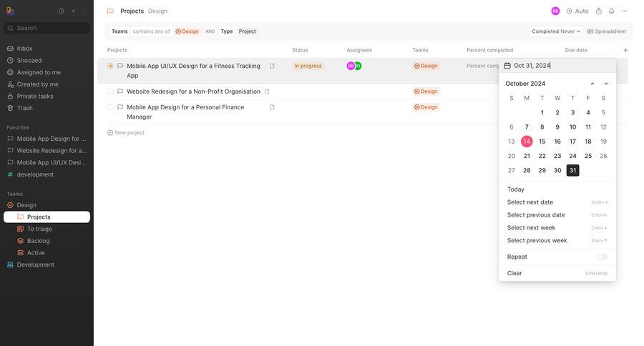
Task: Choose Select next date
Action: 557,202
